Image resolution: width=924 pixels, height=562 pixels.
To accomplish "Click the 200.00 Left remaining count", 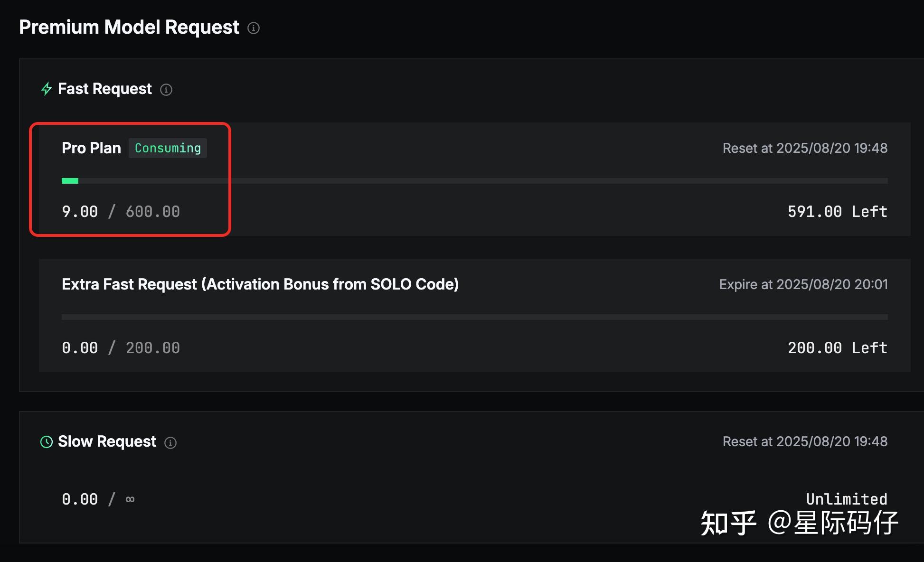I will click(837, 348).
